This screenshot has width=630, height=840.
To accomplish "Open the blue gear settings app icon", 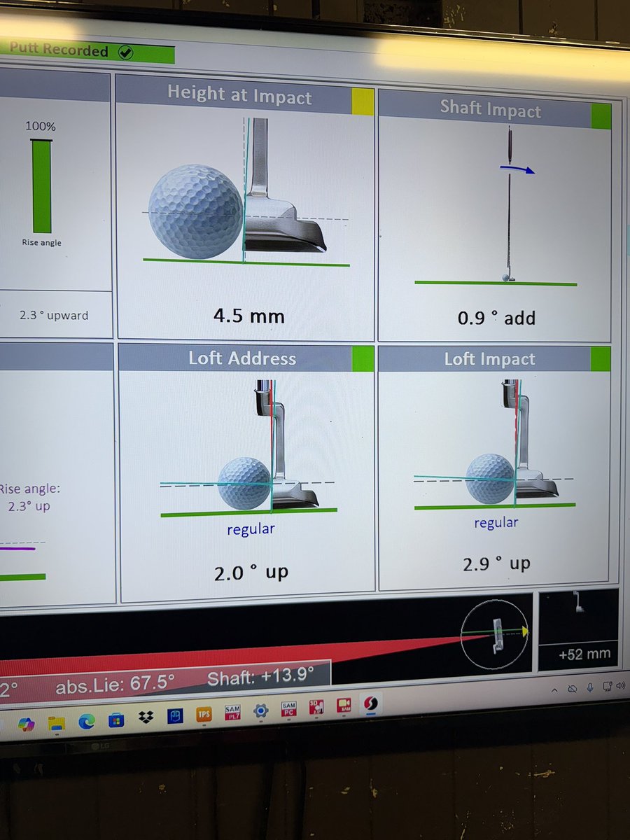I will (x=261, y=712).
